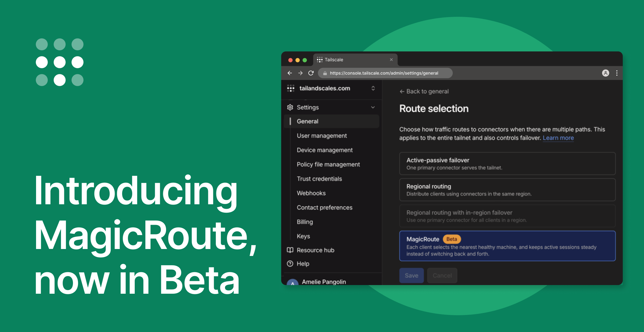Viewport: 644px width, 332px height.
Task: Go to Webhooks settings
Action: coord(311,193)
